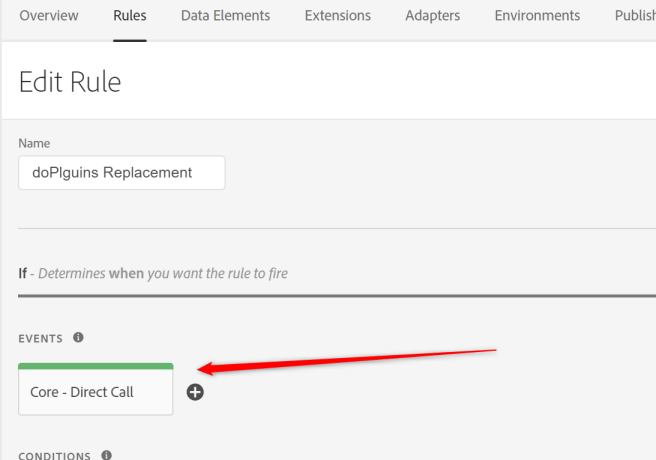Select the Rules tab
This screenshot has height=460, width=656.
coord(130,16)
